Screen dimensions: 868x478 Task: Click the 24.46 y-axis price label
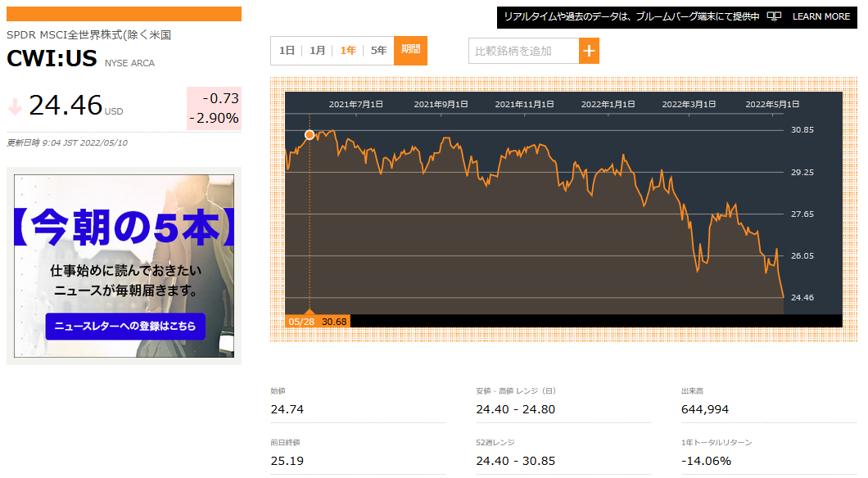coord(802,298)
